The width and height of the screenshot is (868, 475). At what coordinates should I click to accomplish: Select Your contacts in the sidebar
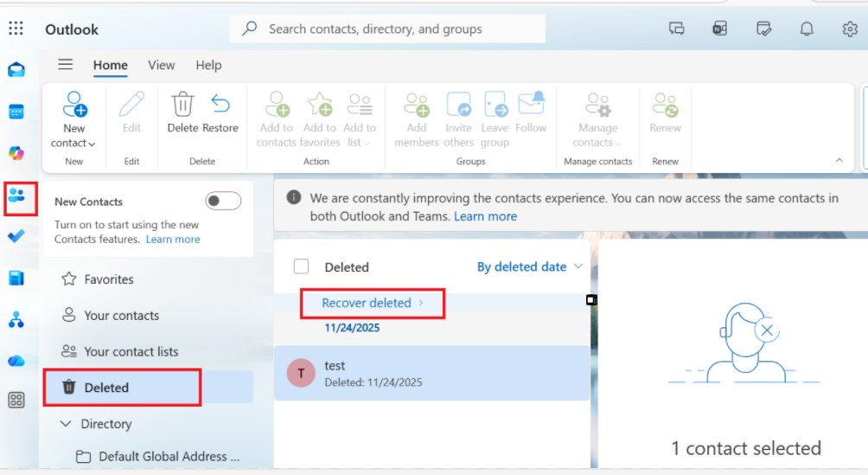click(149, 316)
